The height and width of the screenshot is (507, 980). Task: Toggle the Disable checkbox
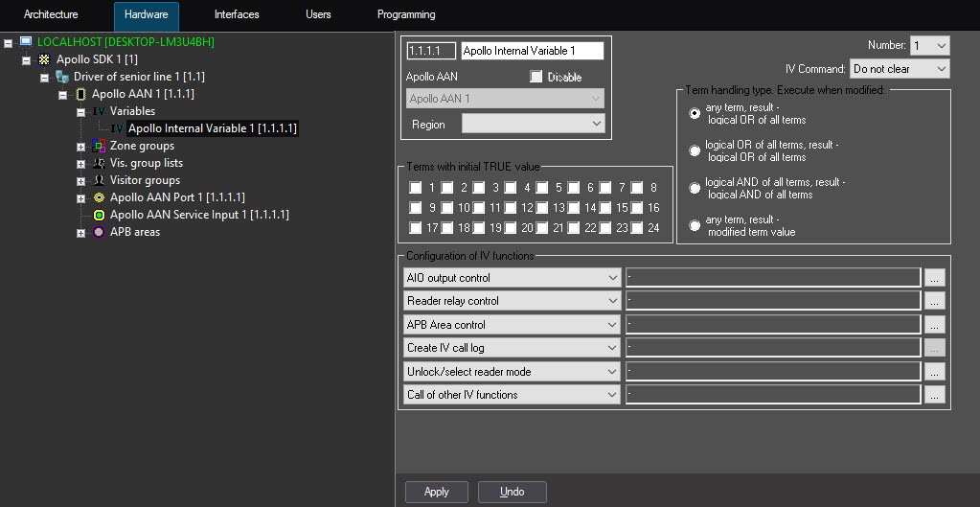536,77
